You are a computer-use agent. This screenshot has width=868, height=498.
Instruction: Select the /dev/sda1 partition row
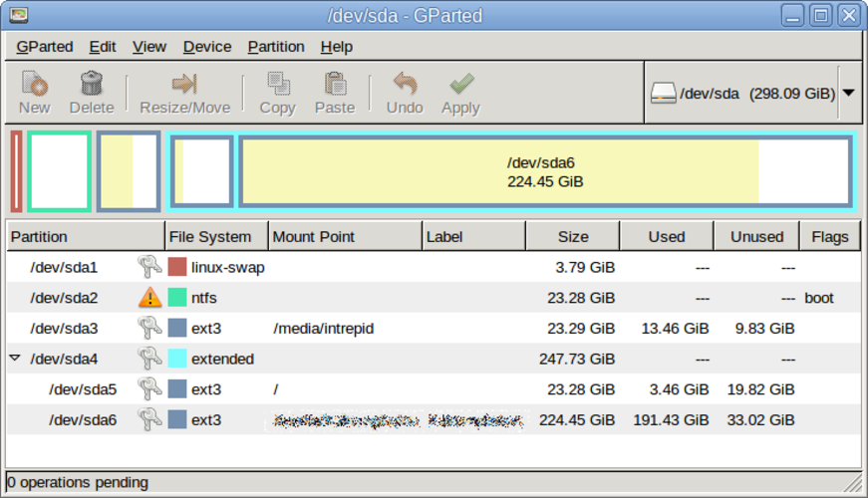(x=434, y=267)
